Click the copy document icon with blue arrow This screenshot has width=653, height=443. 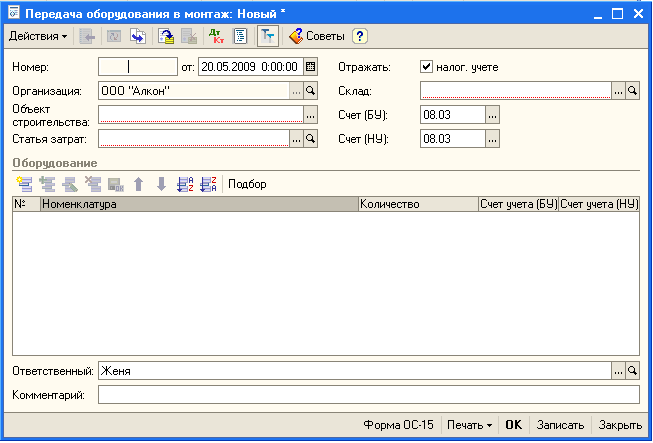click(138, 36)
